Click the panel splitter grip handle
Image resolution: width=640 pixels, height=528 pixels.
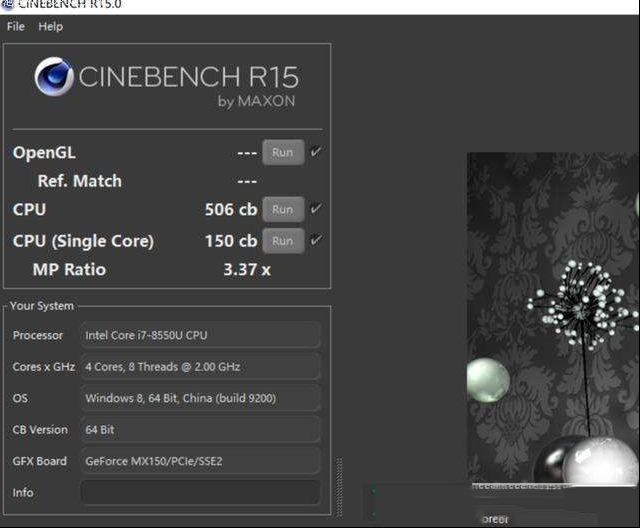pos(339,487)
